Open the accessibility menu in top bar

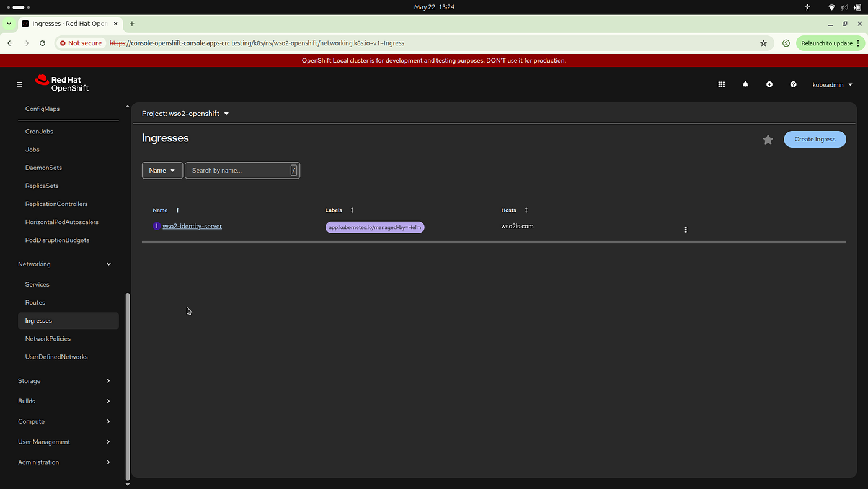pyautogui.click(x=807, y=7)
